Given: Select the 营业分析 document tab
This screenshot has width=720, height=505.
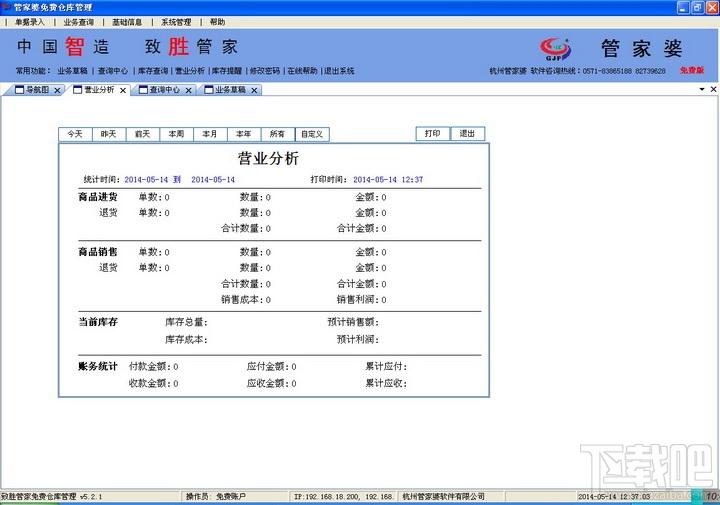Looking at the screenshot, I should 99,90.
